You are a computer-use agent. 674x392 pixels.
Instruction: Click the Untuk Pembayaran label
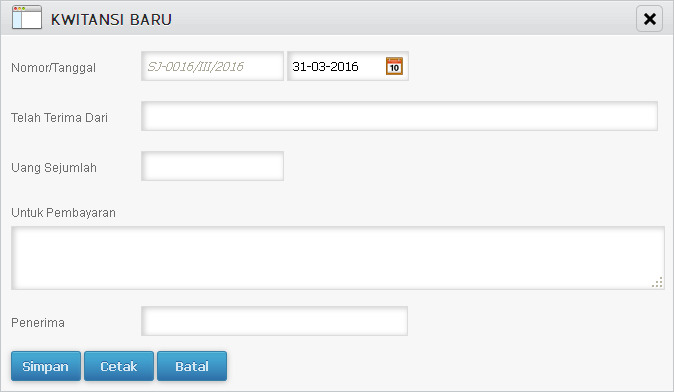63,213
